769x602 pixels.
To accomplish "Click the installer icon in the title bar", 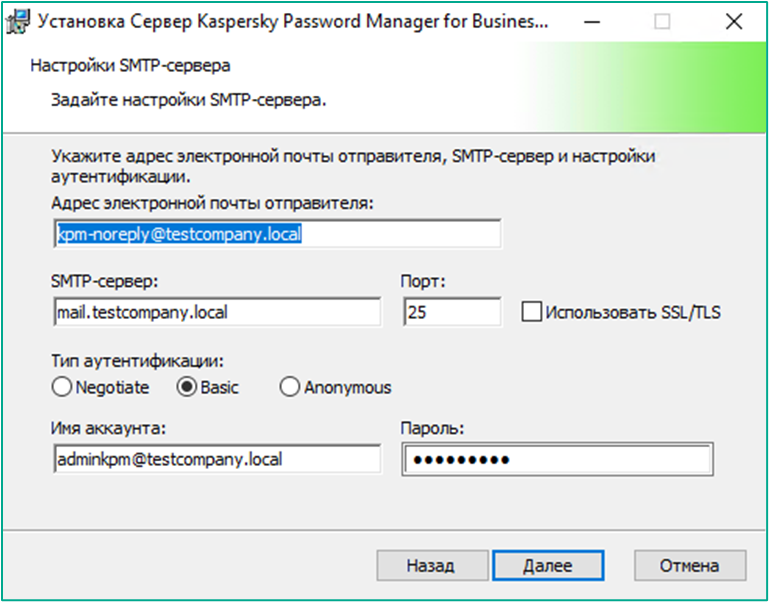I will click(x=19, y=22).
